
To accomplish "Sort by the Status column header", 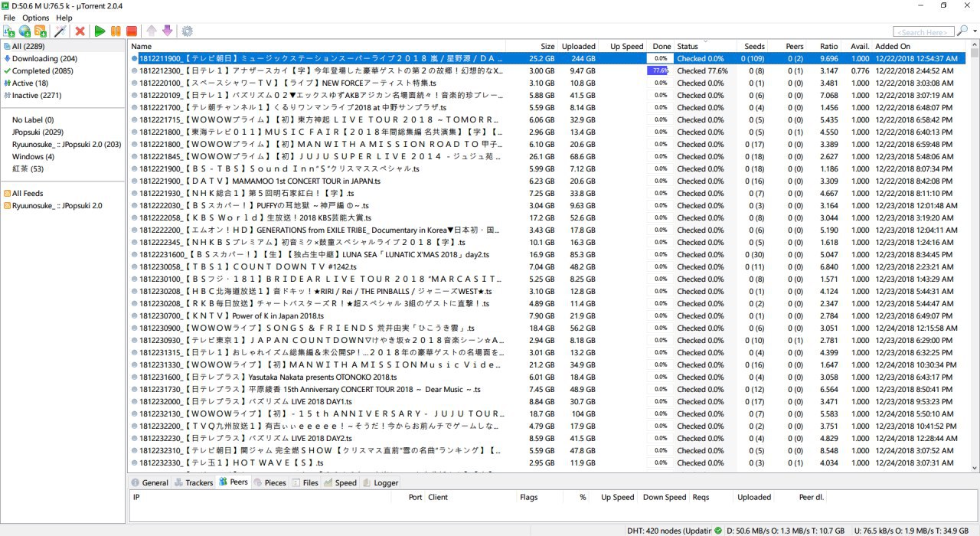I will (x=705, y=47).
